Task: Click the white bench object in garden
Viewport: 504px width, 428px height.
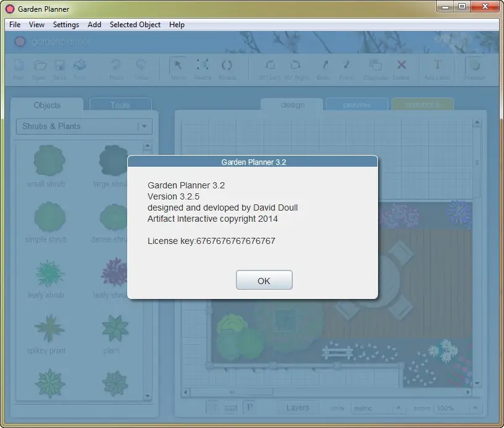Action: click(337, 351)
